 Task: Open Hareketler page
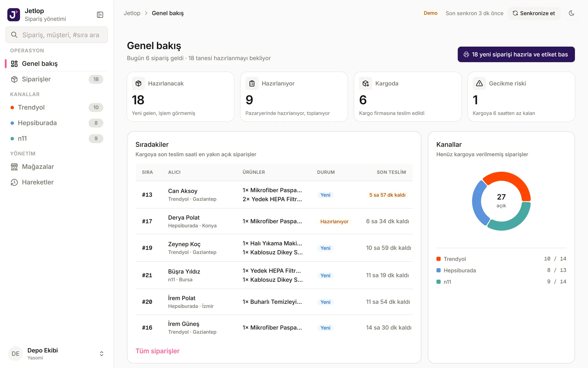pos(57,182)
